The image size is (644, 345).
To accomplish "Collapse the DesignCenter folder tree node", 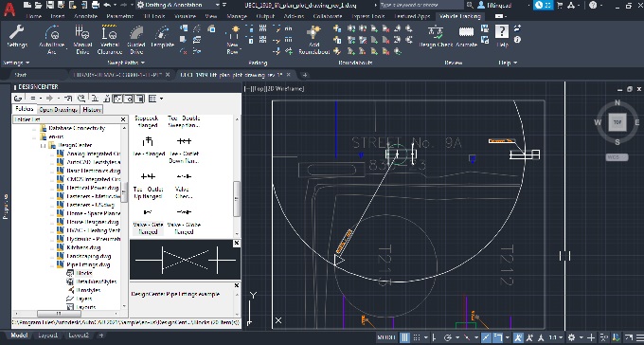I will [44, 146].
